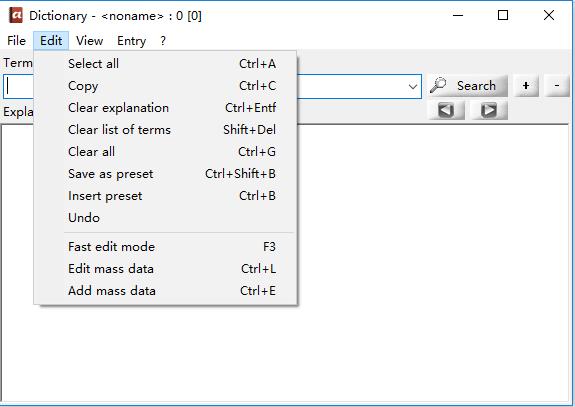The image size is (575, 407).
Task: Open the View menu
Action: 89,41
